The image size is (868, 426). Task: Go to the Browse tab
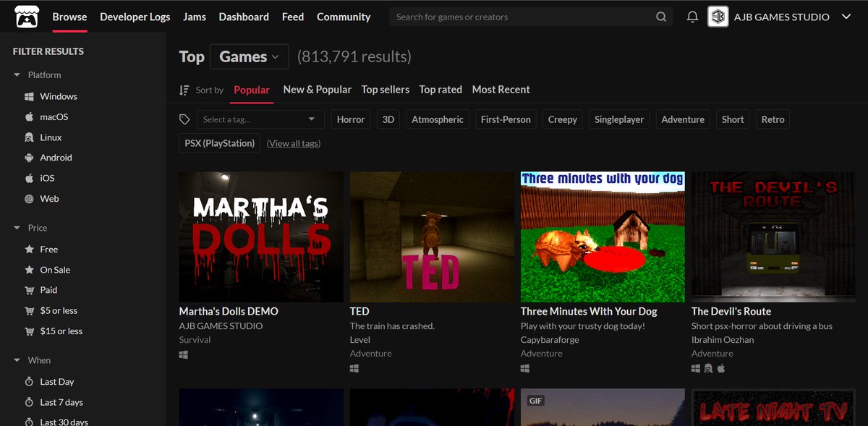(x=69, y=17)
